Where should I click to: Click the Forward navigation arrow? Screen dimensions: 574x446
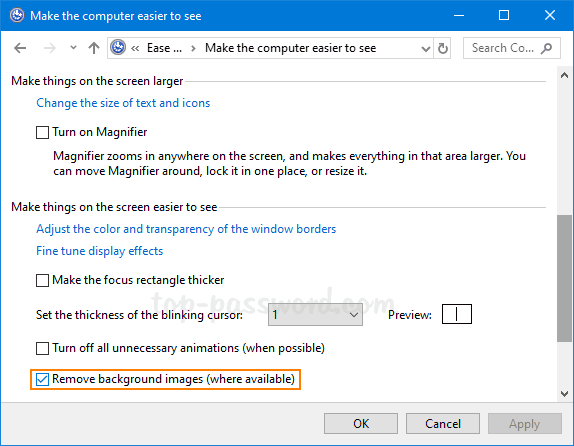(50, 48)
